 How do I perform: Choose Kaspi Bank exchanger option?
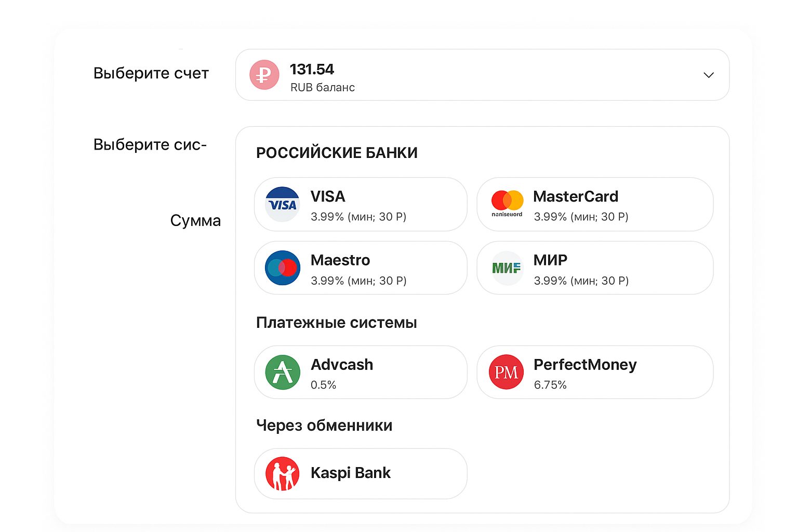[x=360, y=474]
